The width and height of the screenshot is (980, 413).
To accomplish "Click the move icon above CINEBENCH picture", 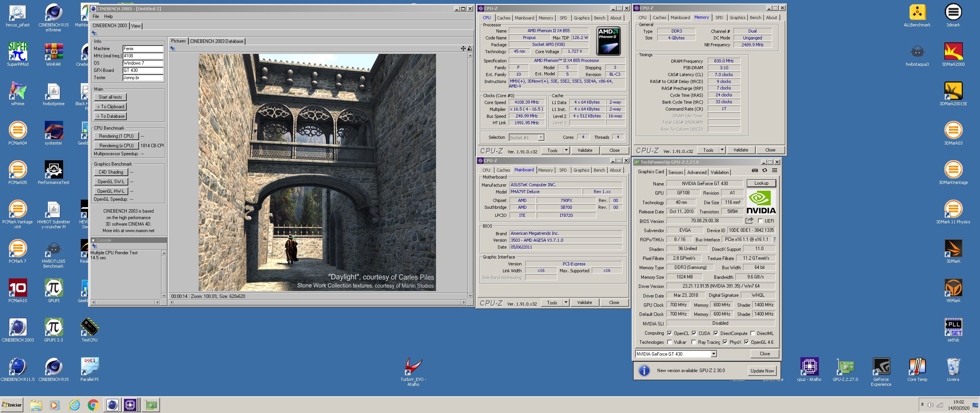I will [463, 49].
